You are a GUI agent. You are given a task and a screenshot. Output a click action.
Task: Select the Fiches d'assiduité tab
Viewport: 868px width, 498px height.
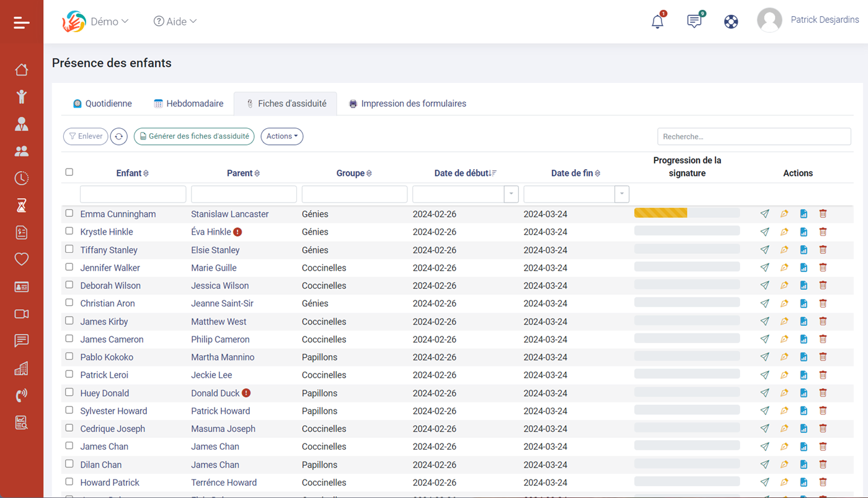point(285,103)
